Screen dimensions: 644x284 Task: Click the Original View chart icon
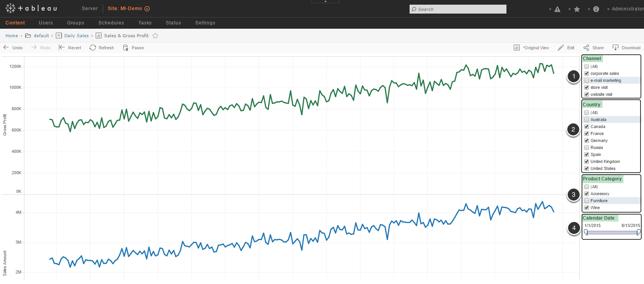[517, 48]
